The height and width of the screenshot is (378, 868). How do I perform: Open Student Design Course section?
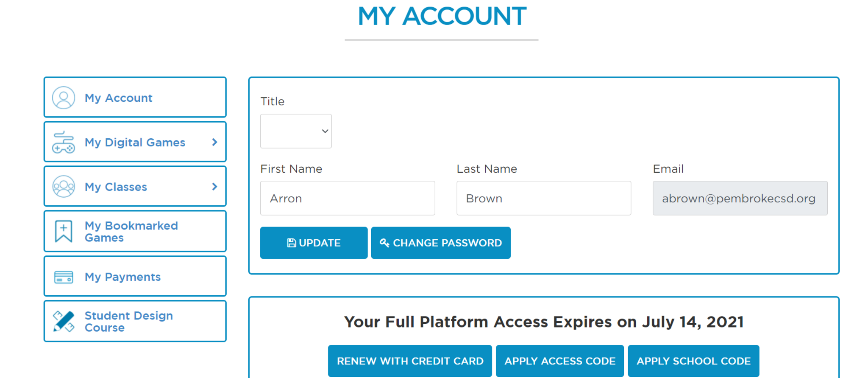pyautogui.click(x=128, y=322)
